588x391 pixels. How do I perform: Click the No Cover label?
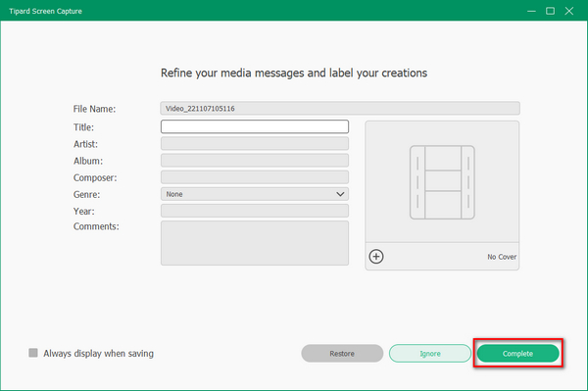[x=502, y=257]
